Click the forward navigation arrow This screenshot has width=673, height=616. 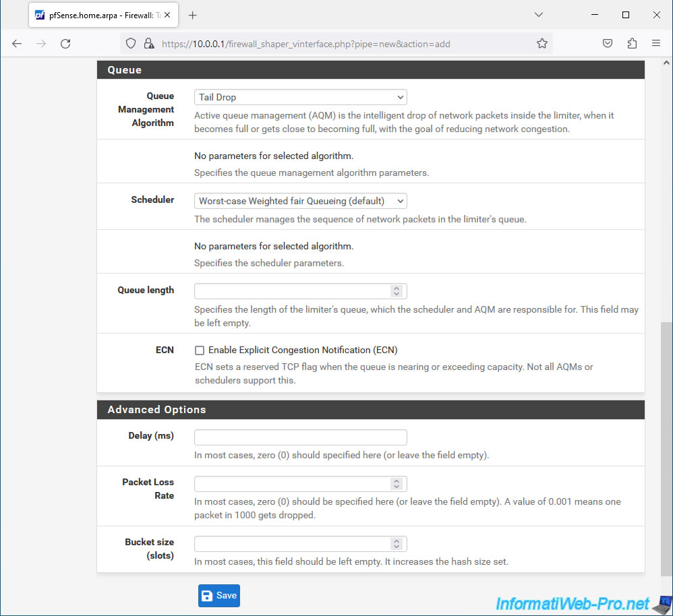click(41, 44)
